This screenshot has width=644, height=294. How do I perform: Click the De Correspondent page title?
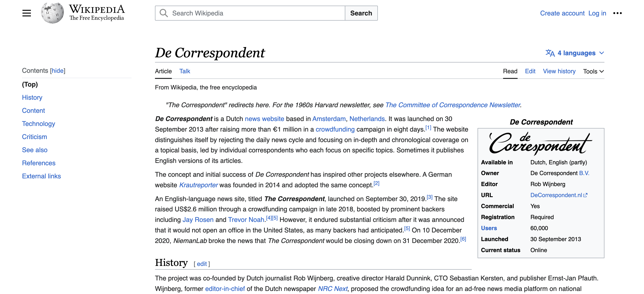(x=210, y=53)
